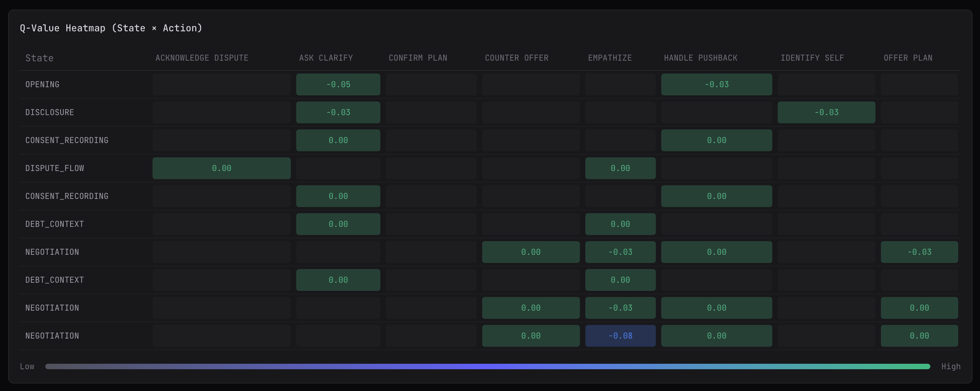Click the Low-High gradient legend bar
The height and width of the screenshot is (391, 980).
[487, 366]
